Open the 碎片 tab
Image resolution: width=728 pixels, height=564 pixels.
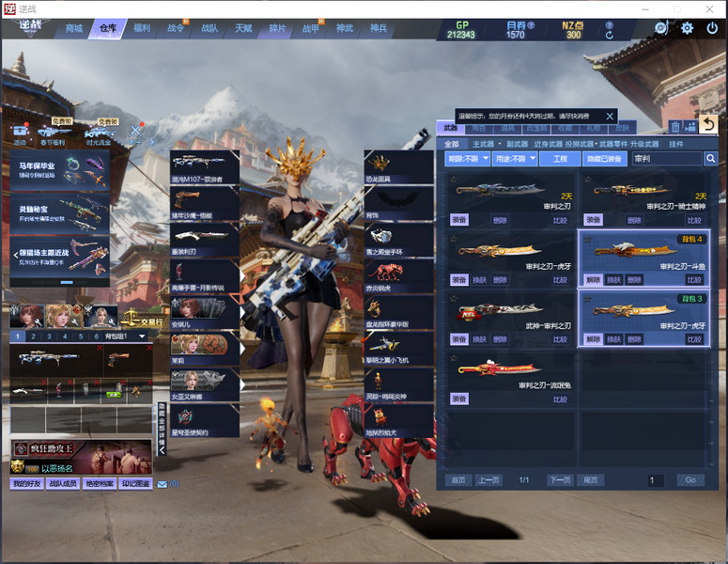pyautogui.click(x=277, y=28)
